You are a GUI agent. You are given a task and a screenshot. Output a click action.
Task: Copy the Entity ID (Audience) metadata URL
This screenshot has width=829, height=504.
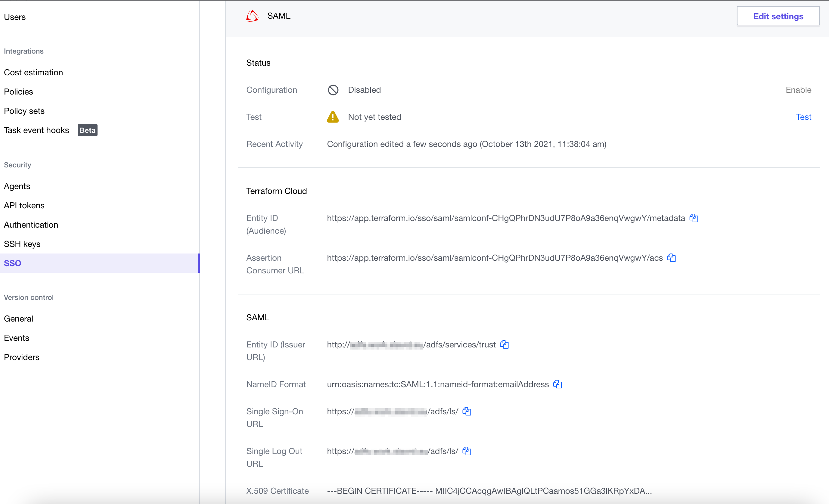[694, 218]
